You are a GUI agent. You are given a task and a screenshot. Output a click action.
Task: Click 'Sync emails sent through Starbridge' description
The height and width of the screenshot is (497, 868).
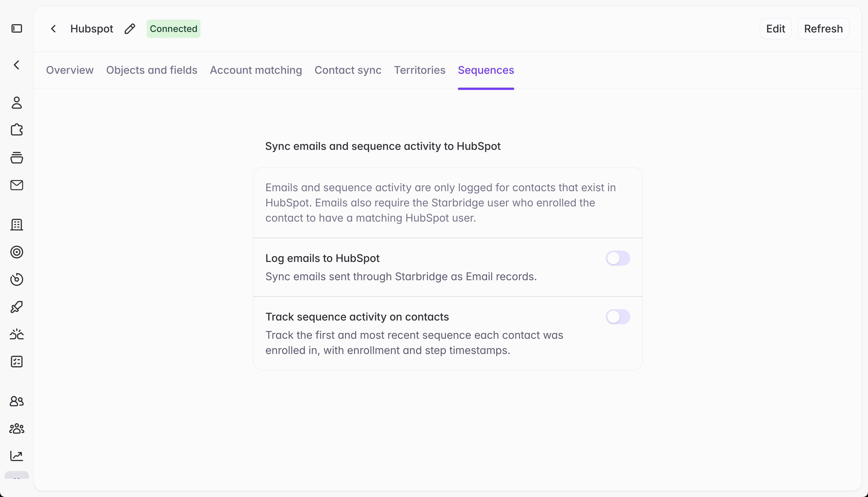click(x=401, y=276)
